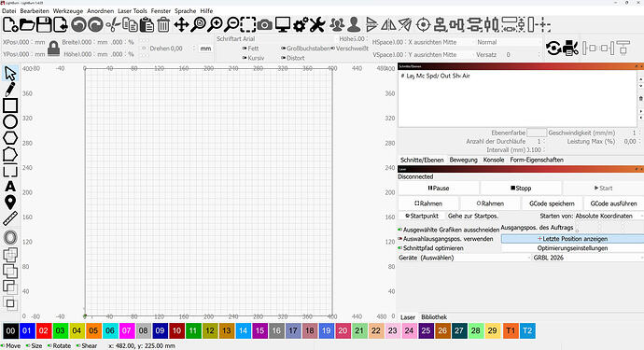Open settings with gears icon
644x350 pixels.
[x=300, y=25]
